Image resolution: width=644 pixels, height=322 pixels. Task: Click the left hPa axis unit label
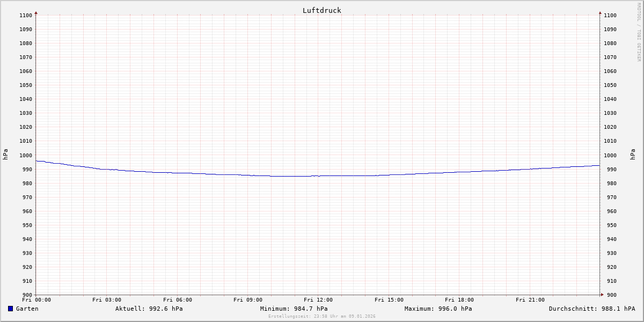[5, 155]
